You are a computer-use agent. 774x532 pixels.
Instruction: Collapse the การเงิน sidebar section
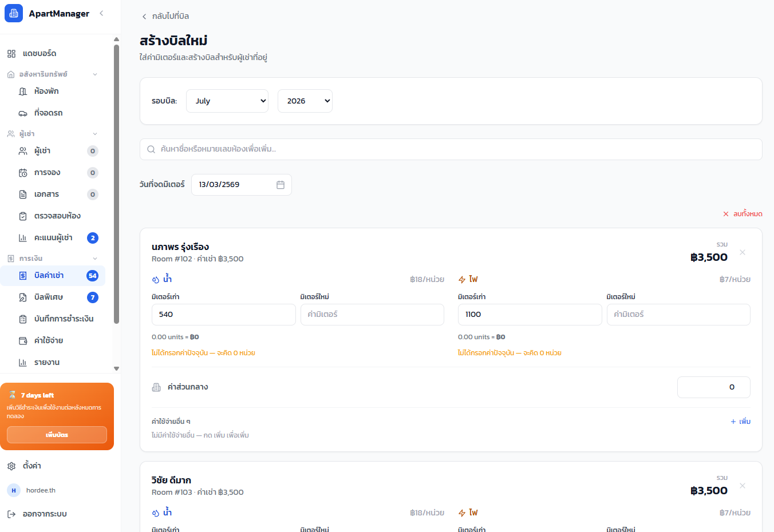click(x=95, y=259)
